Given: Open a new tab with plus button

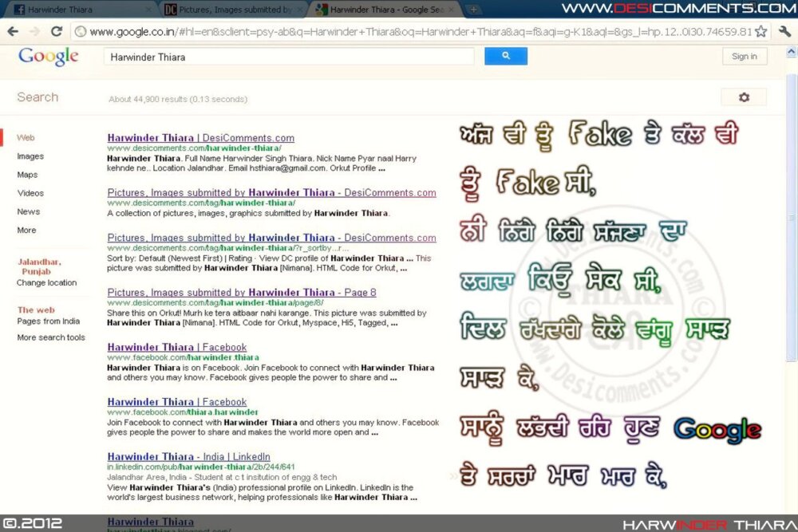Looking at the screenshot, I should (x=473, y=9).
